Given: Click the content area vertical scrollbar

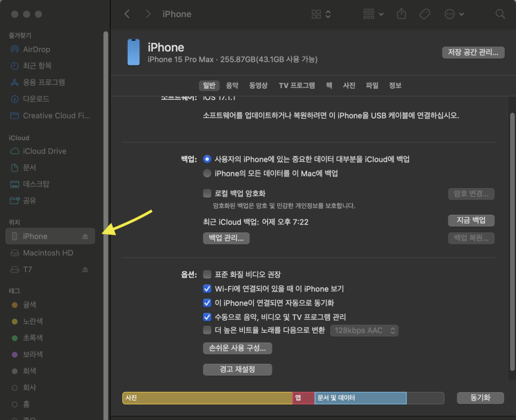Looking at the screenshot, I should pyautogui.click(x=512, y=242).
